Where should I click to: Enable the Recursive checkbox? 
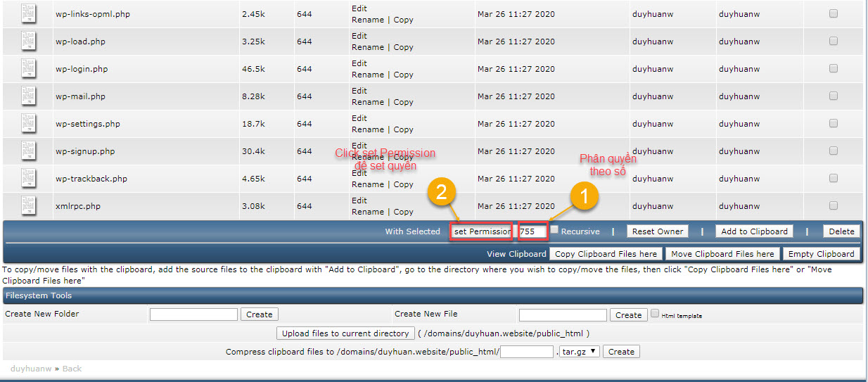coord(554,230)
